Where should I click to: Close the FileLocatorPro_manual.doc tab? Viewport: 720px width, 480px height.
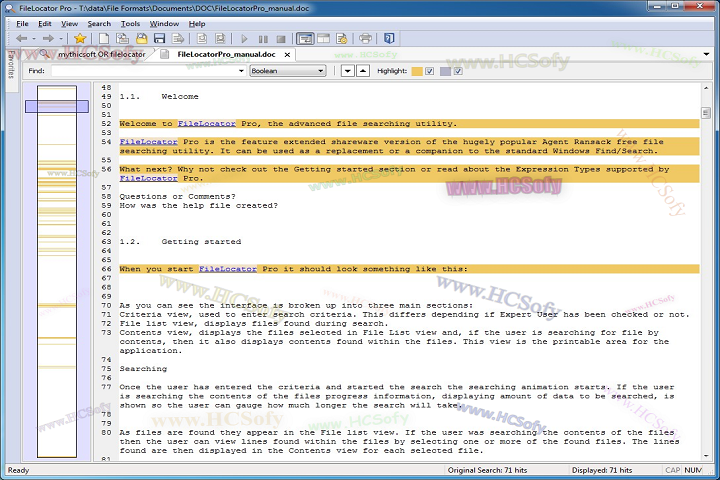tap(287, 55)
